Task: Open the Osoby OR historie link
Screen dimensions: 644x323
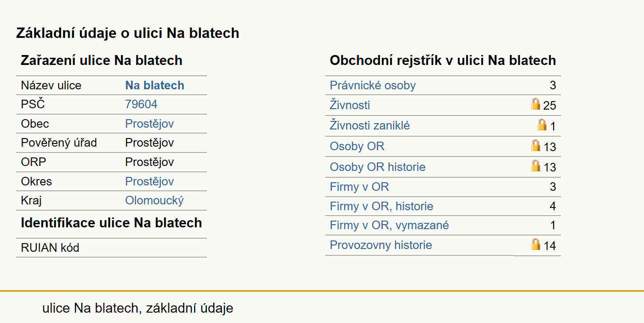Action: [x=378, y=167]
